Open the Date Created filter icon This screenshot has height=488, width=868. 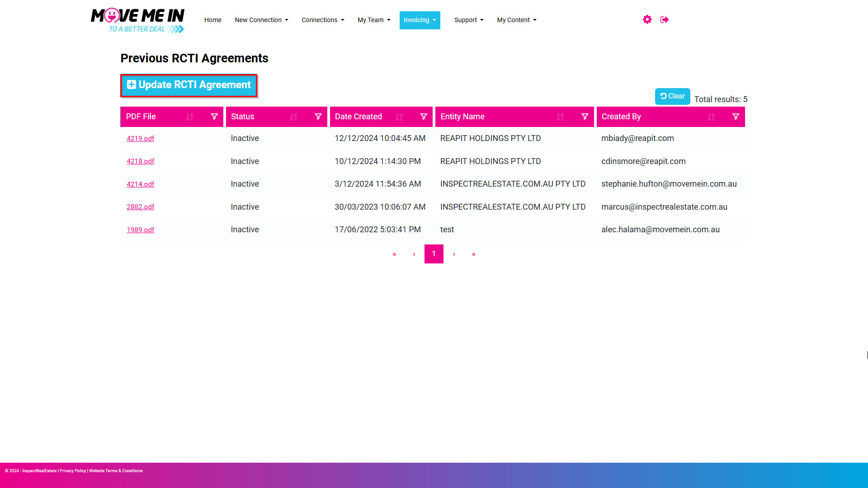[x=424, y=117]
